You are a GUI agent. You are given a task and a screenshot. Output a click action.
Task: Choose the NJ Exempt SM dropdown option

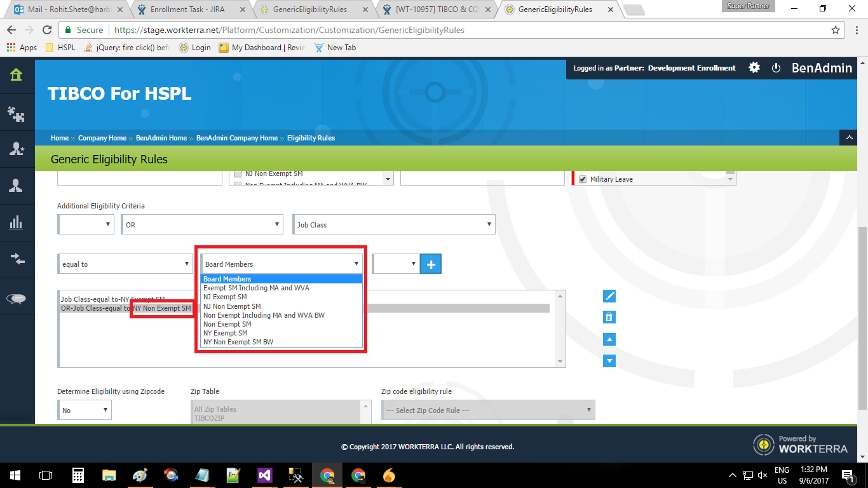(x=281, y=297)
